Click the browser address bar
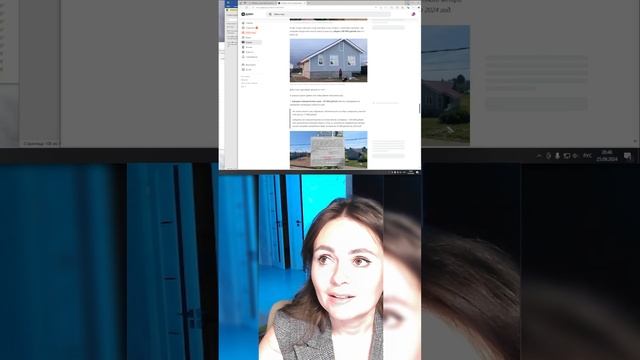The image size is (640, 360). tap(312, 7)
